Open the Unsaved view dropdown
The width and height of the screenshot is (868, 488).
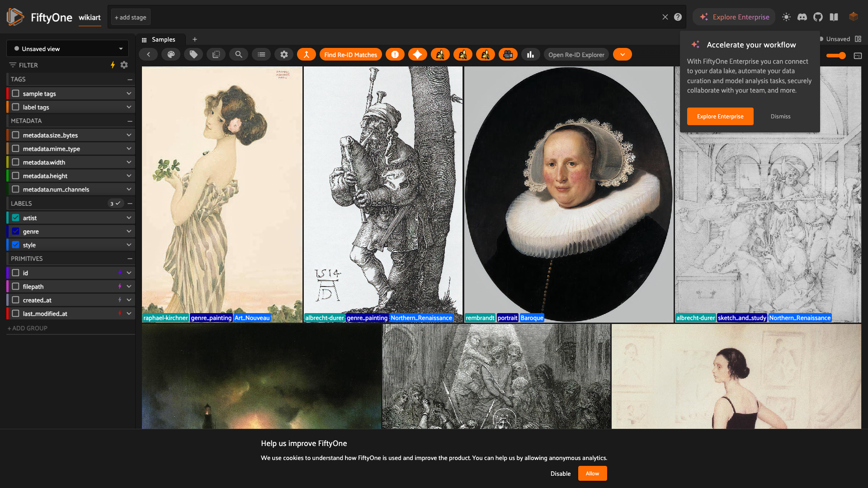click(x=68, y=49)
